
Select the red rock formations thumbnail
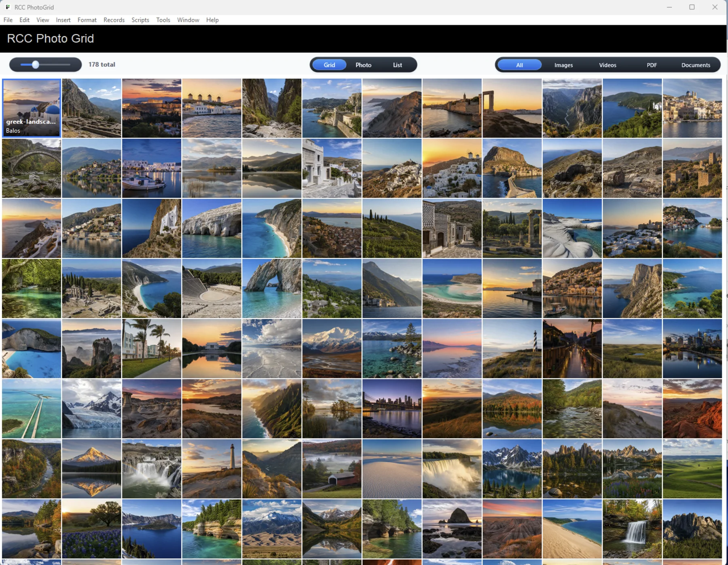pyautogui.click(x=692, y=409)
